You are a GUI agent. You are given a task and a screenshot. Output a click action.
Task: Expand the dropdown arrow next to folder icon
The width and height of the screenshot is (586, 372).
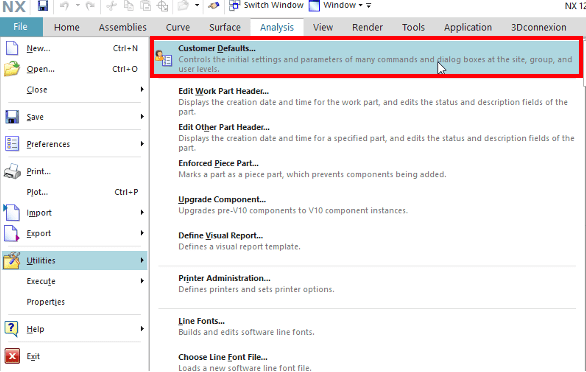pyautogui.click(x=197, y=5)
